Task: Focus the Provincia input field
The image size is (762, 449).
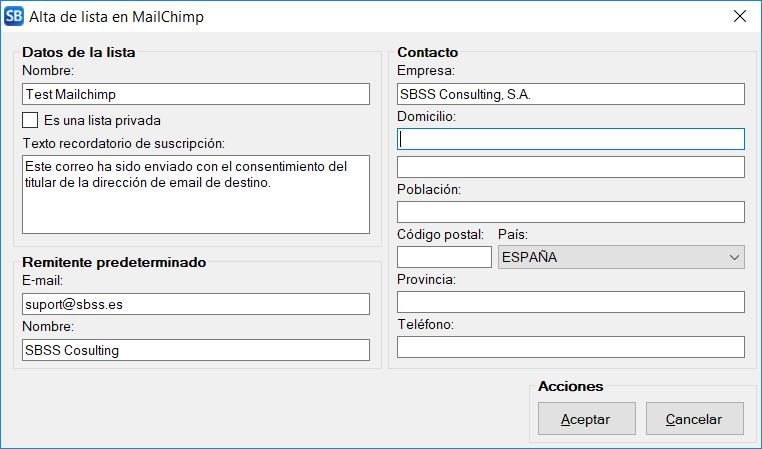Action: click(x=570, y=302)
